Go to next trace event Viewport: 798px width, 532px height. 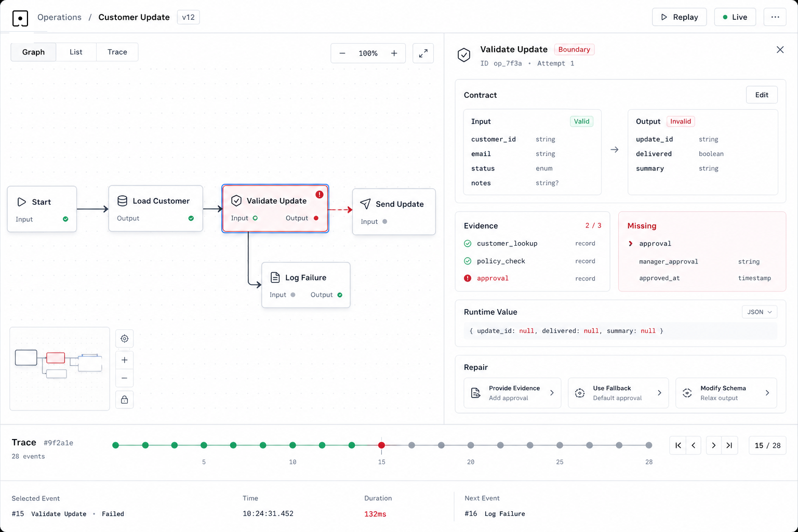click(x=714, y=445)
